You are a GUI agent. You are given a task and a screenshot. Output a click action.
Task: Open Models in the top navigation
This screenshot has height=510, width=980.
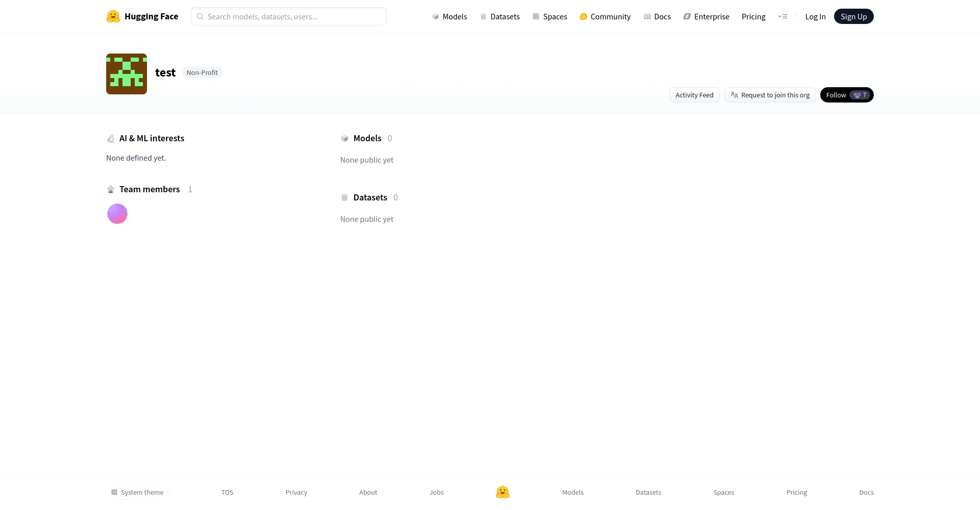449,16
